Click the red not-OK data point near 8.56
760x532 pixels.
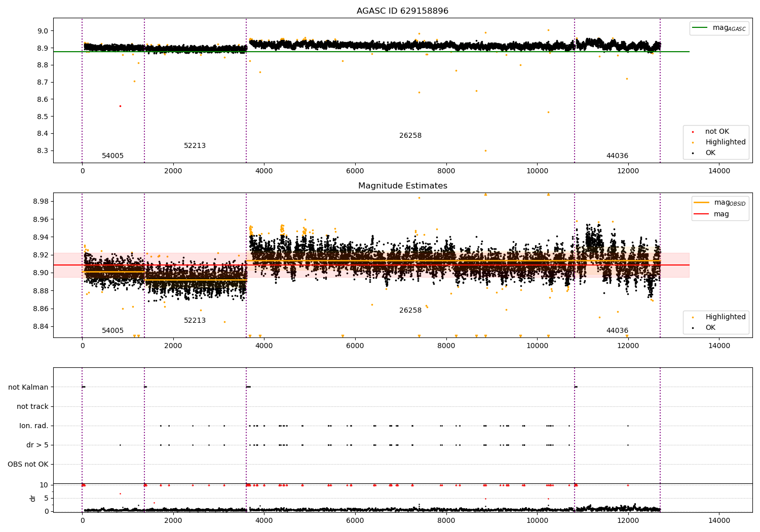(x=120, y=106)
